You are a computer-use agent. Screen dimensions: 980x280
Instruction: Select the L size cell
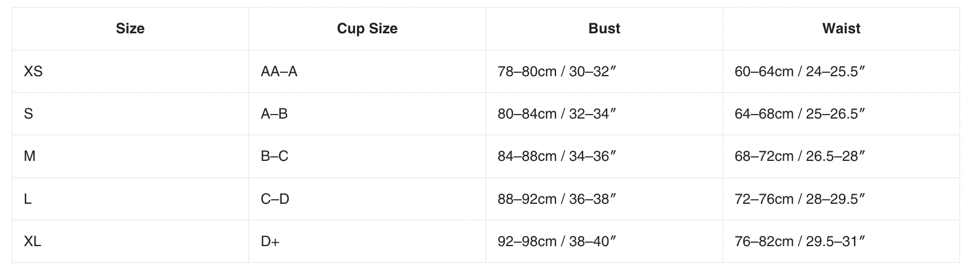pos(28,199)
